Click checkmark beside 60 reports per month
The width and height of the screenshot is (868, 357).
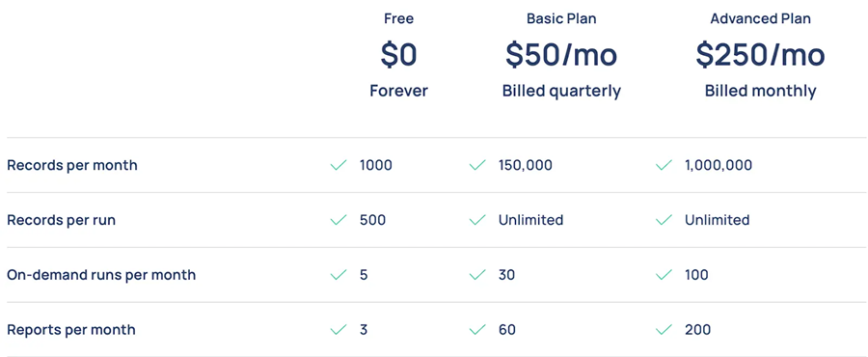[477, 330]
